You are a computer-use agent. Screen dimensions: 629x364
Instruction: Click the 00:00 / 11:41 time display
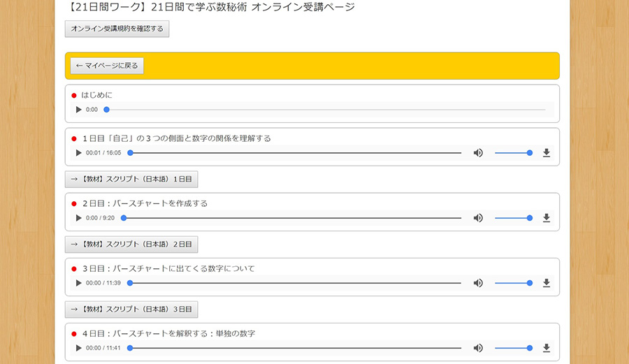tap(103, 348)
